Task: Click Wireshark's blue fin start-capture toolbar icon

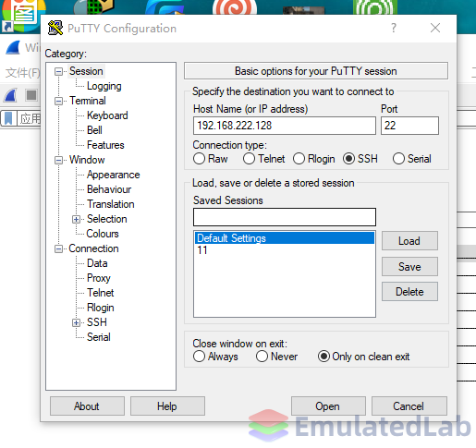Action: click(x=10, y=95)
